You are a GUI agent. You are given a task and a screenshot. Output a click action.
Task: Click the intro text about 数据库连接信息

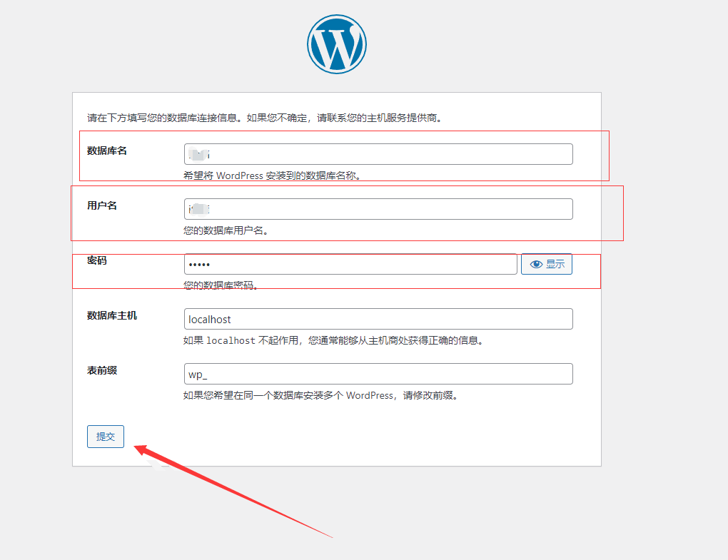(x=265, y=118)
